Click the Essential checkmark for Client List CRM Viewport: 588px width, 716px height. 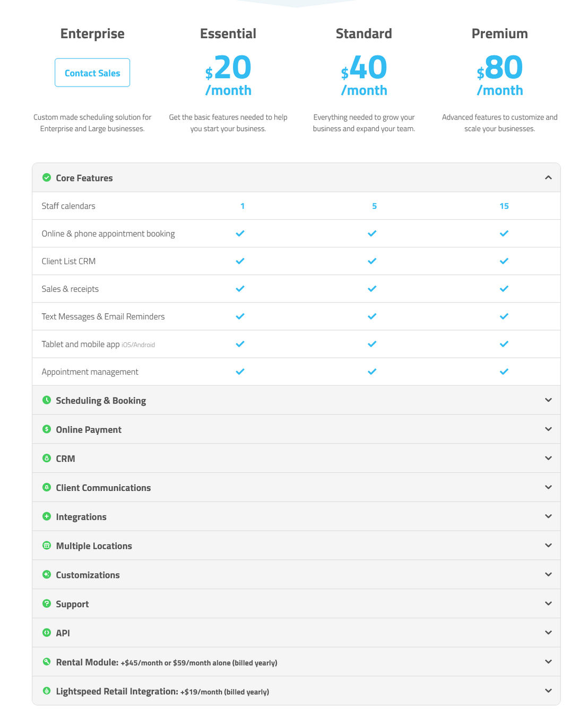click(240, 261)
